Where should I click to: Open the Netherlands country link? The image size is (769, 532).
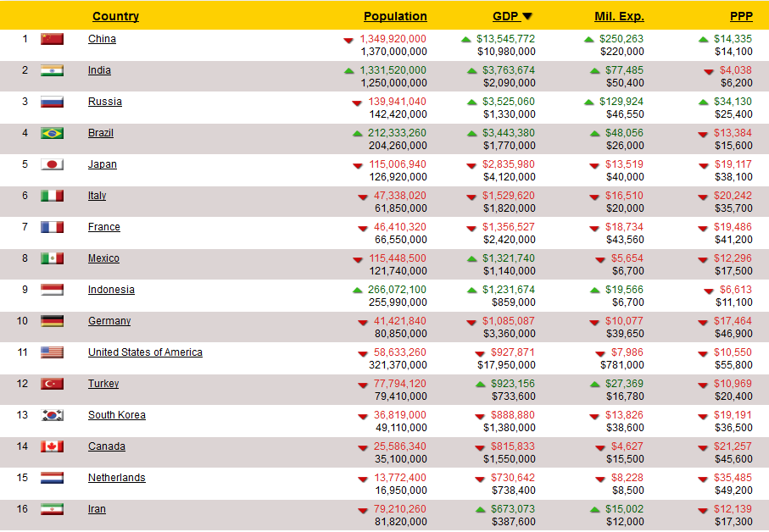(117, 478)
